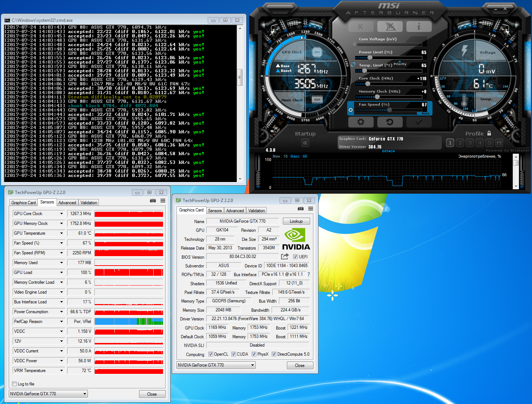Click the DETACH link in Afterburner
Viewport: 532px width, 404px height.
tap(389, 151)
